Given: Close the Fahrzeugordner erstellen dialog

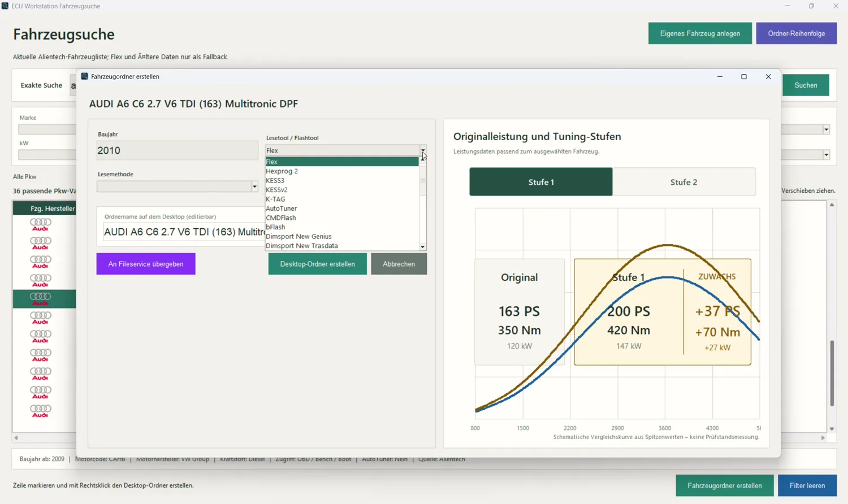Looking at the screenshot, I should pyautogui.click(x=768, y=77).
